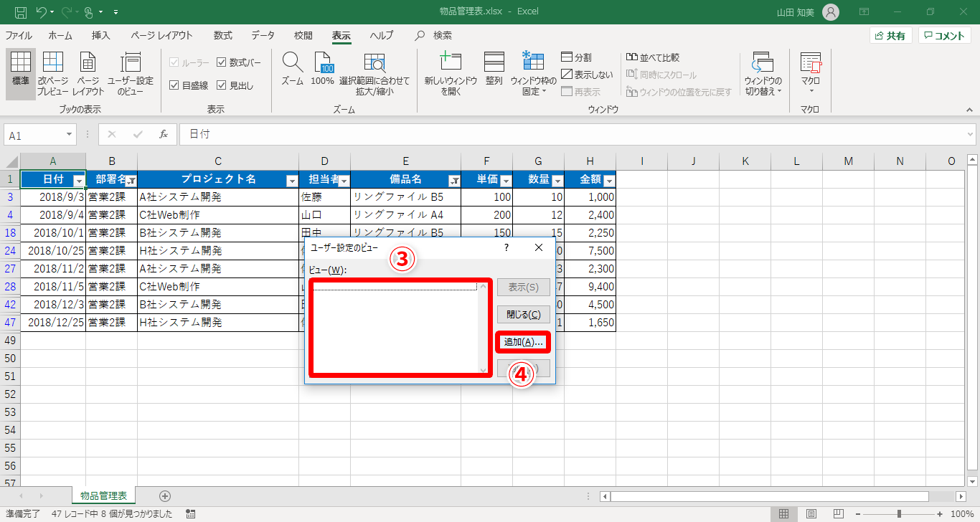Click the コメント button
Image resolution: width=980 pixels, height=522 pixels.
[x=944, y=36]
